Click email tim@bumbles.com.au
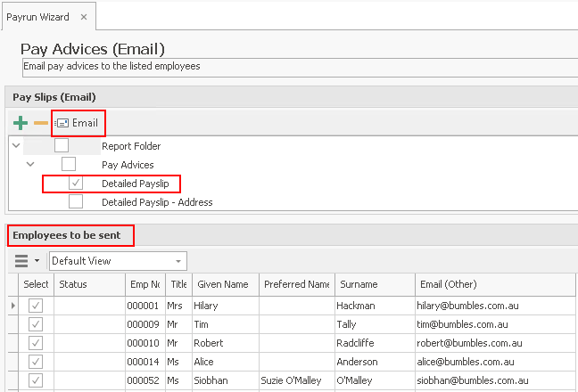The height and width of the screenshot is (392, 578). coord(462,324)
